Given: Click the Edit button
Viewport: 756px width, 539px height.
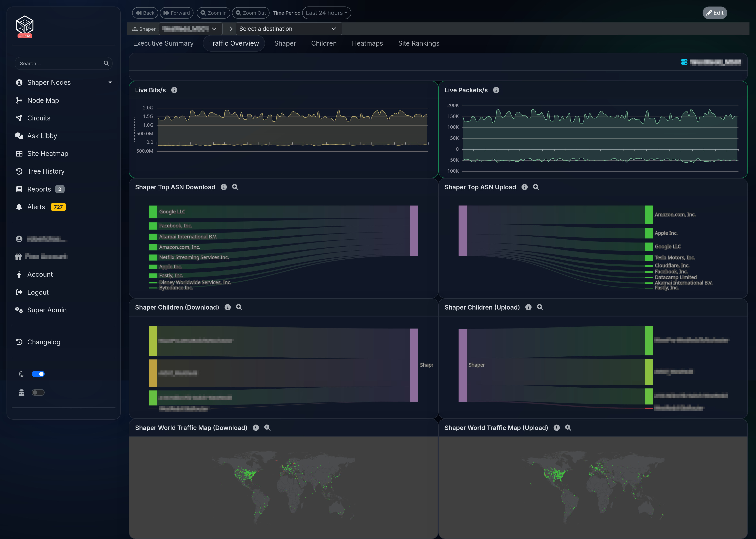Looking at the screenshot, I should coord(714,13).
